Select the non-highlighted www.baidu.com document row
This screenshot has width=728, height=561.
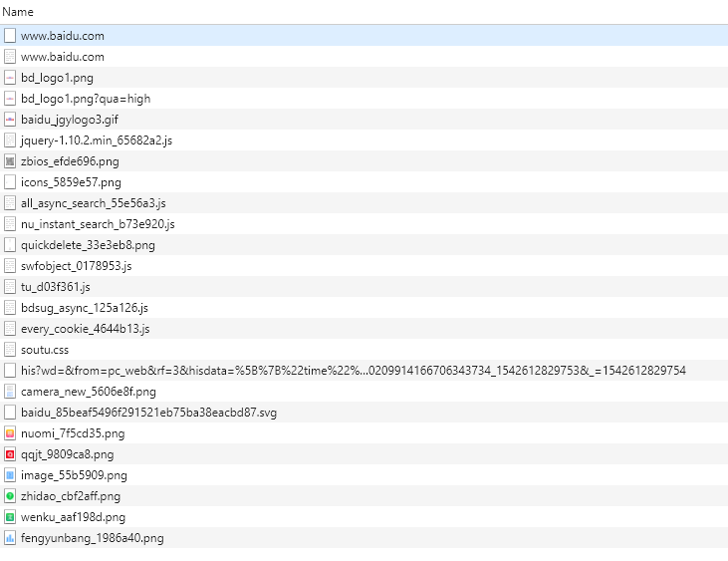click(x=364, y=57)
